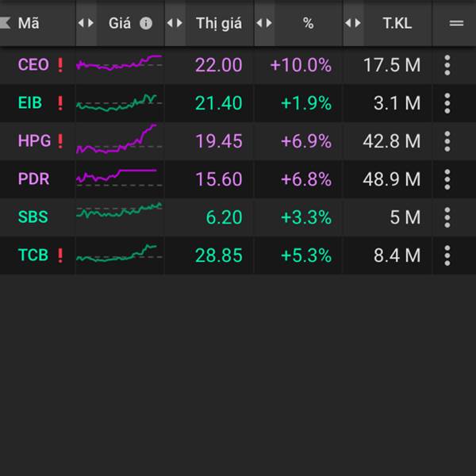
Task: Open the three-dot menu for HPG row
Action: click(447, 141)
